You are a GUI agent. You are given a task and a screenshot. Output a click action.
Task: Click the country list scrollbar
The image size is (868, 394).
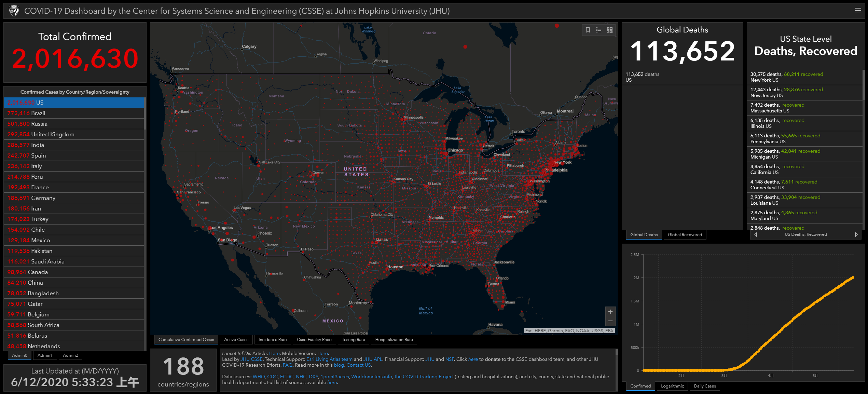click(145, 114)
